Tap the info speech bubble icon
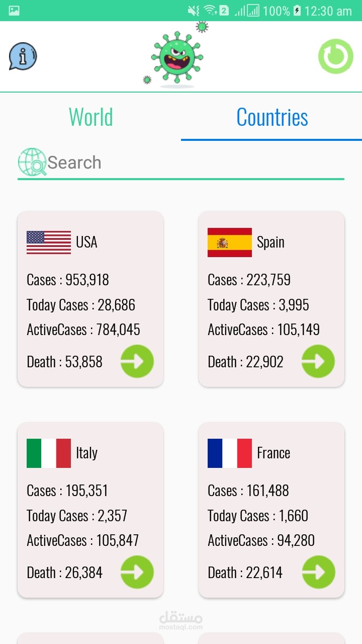 coord(23,56)
